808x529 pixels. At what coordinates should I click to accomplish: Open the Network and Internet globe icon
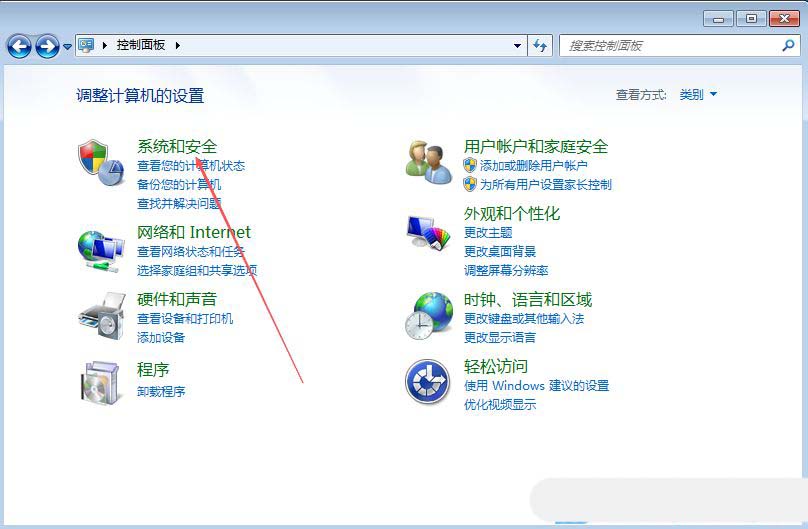coord(101,251)
